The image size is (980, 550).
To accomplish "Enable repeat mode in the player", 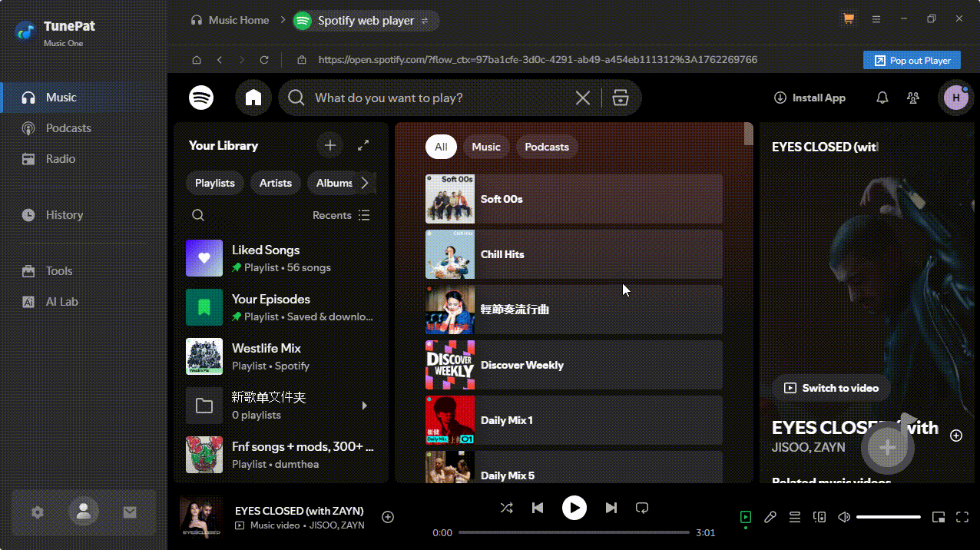I will tap(642, 508).
